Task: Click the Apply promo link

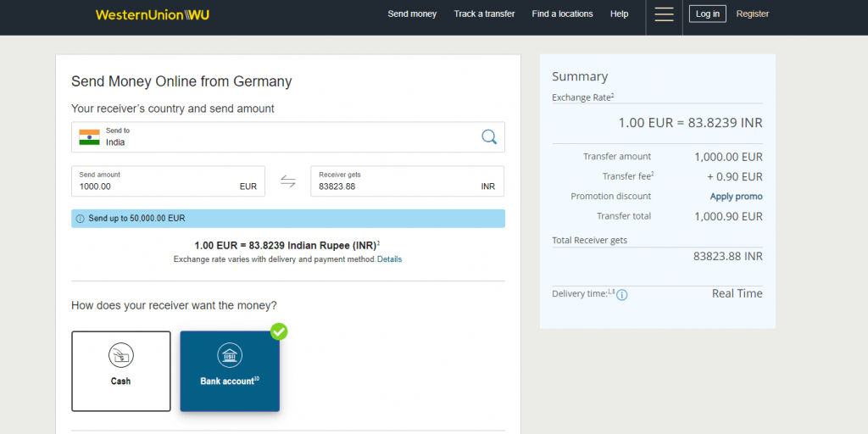Action: (x=737, y=197)
